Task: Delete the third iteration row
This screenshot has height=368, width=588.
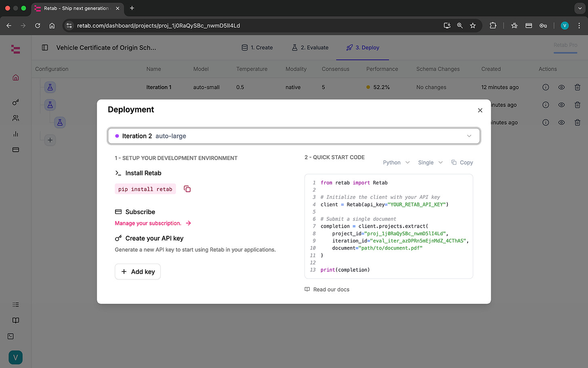Action: pyautogui.click(x=577, y=122)
